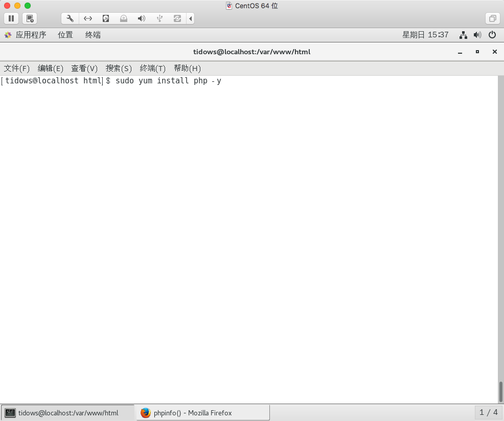The image size is (504, 421).
Task: Click the yellow macOS minimize button
Action: tap(17, 6)
